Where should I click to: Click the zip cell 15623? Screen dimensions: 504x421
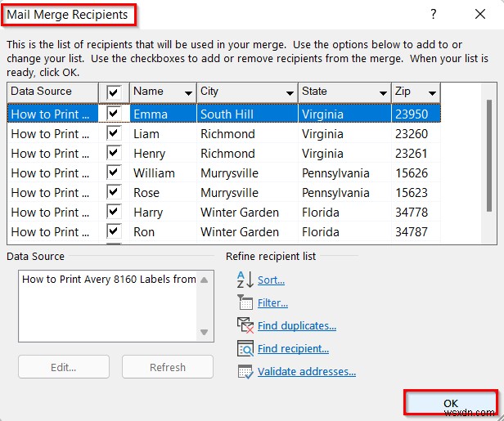pyautogui.click(x=416, y=192)
